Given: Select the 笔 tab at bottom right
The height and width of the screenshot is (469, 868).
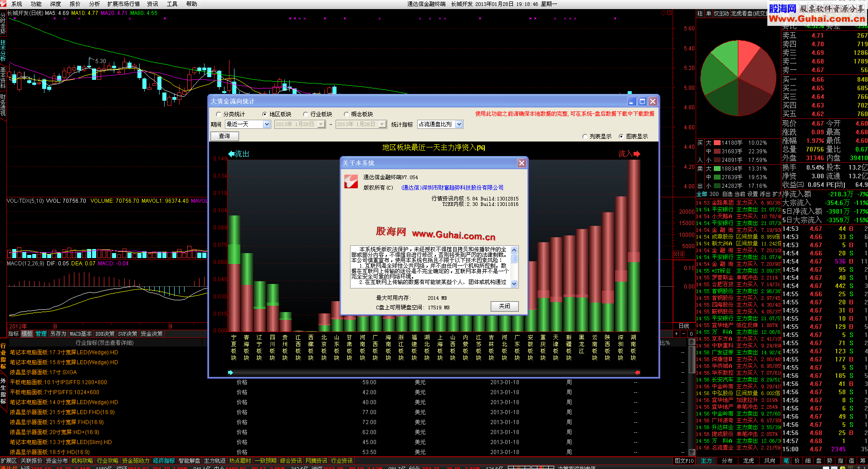Looking at the screenshot, I should point(786,461).
